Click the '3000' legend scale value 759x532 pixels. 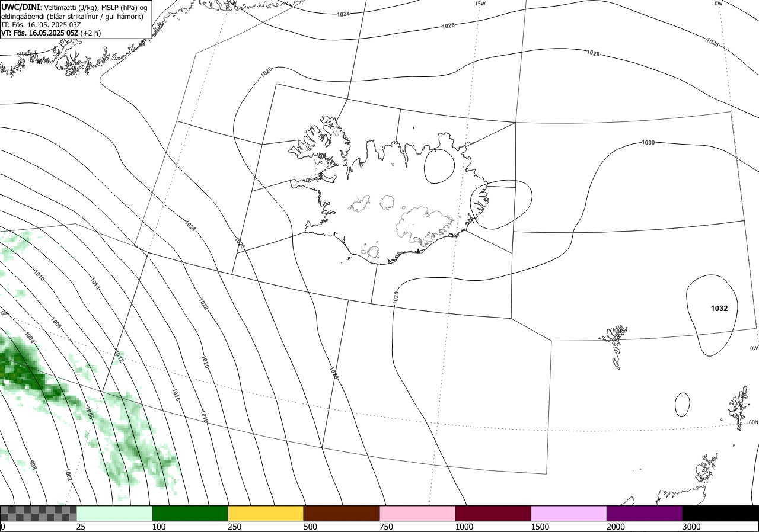coord(691,527)
